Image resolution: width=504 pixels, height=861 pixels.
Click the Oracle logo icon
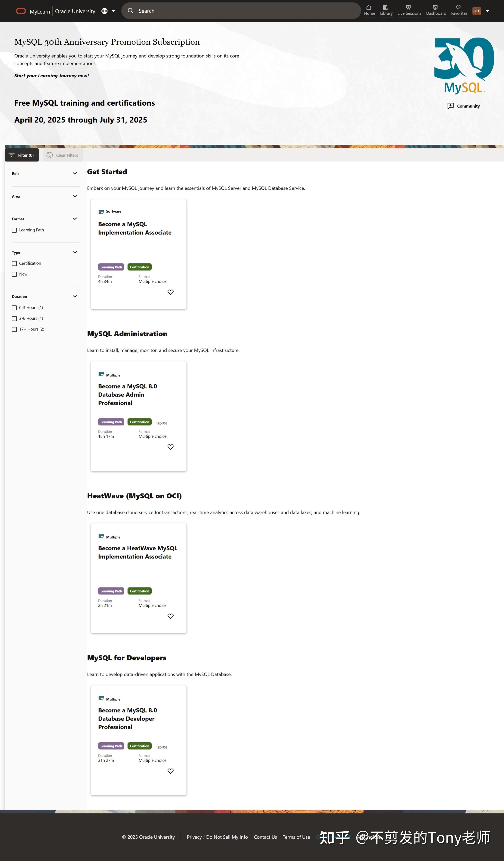(x=21, y=11)
